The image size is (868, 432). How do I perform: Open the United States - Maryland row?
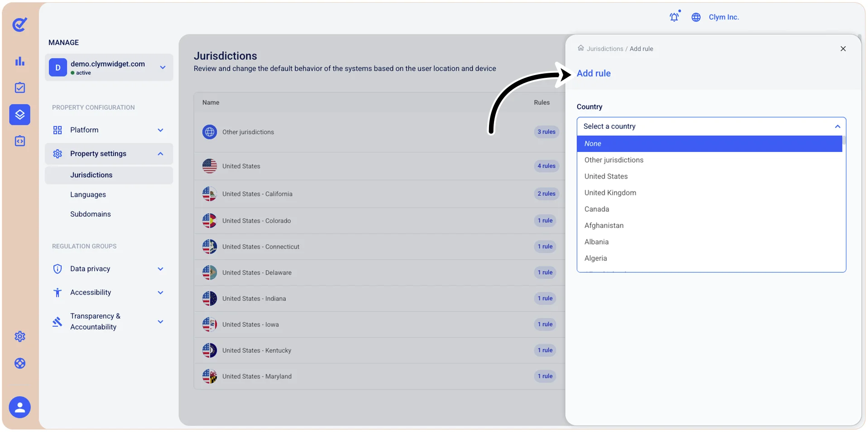(379, 376)
